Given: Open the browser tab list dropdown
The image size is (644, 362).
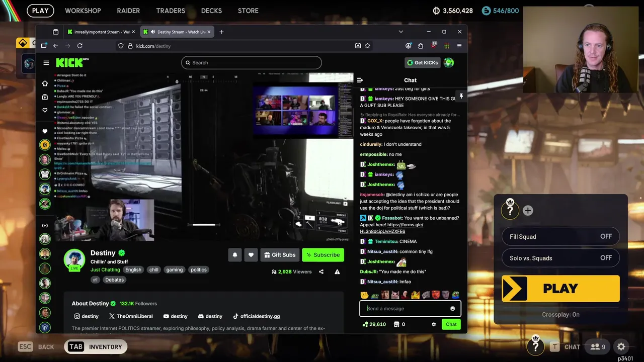Looking at the screenshot, I should point(400,32).
